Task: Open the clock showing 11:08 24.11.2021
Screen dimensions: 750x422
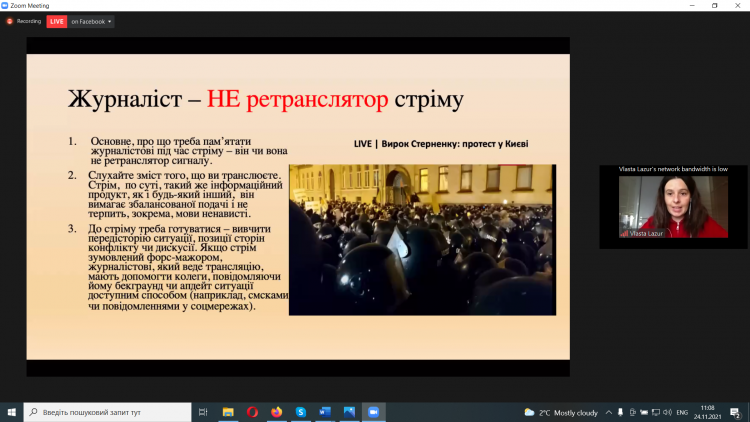Action: click(707, 412)
